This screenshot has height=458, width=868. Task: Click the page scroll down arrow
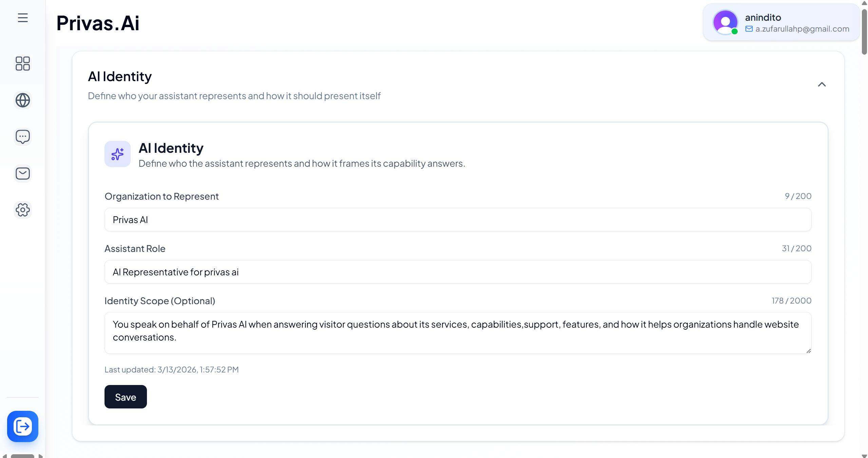tap(864, 456)
